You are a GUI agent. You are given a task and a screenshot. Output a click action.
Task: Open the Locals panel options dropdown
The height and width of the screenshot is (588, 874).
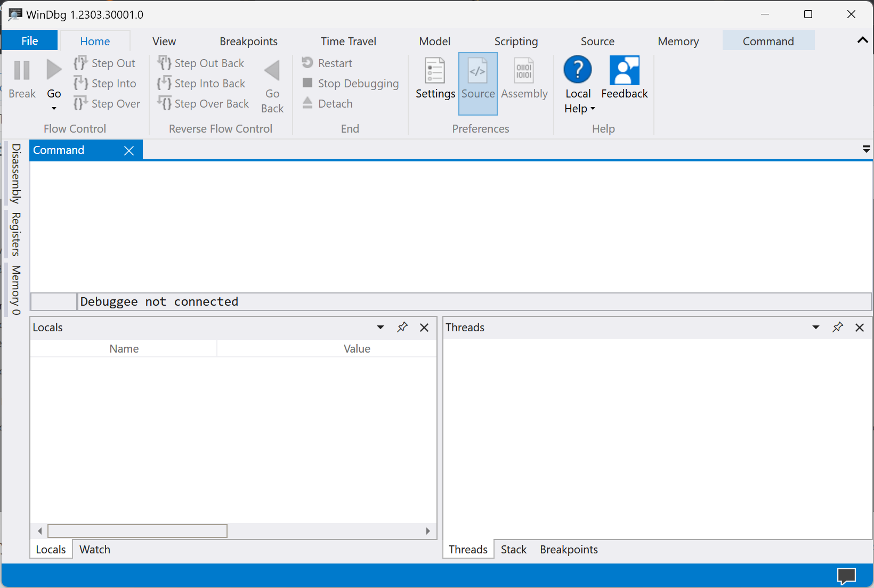[381, 327]
